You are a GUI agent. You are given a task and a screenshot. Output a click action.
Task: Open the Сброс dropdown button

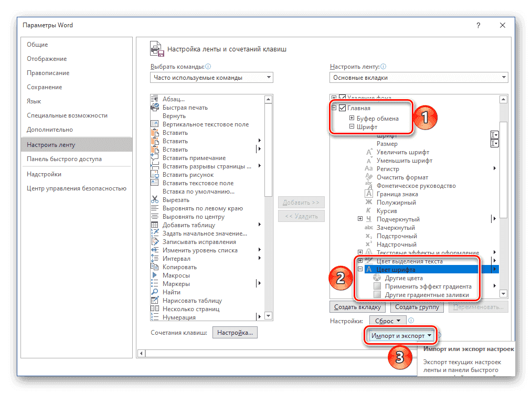pos(388,321)
